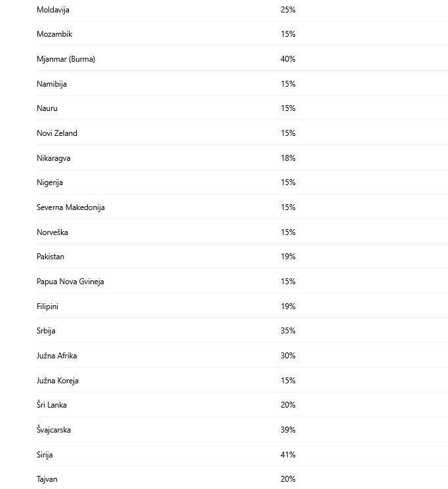Click the 35% value for Srbija
The height and width of the screenshot is (489, 448).
pos(288,331)
